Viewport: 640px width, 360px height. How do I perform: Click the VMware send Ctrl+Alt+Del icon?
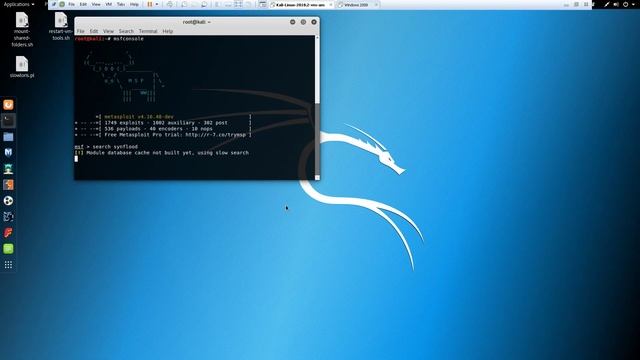coord(170,4)
